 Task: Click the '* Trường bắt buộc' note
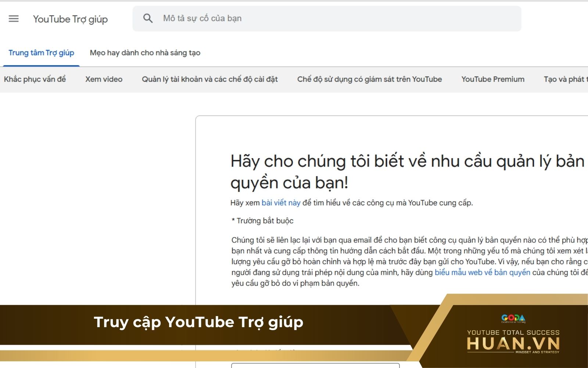pos(262,221)
